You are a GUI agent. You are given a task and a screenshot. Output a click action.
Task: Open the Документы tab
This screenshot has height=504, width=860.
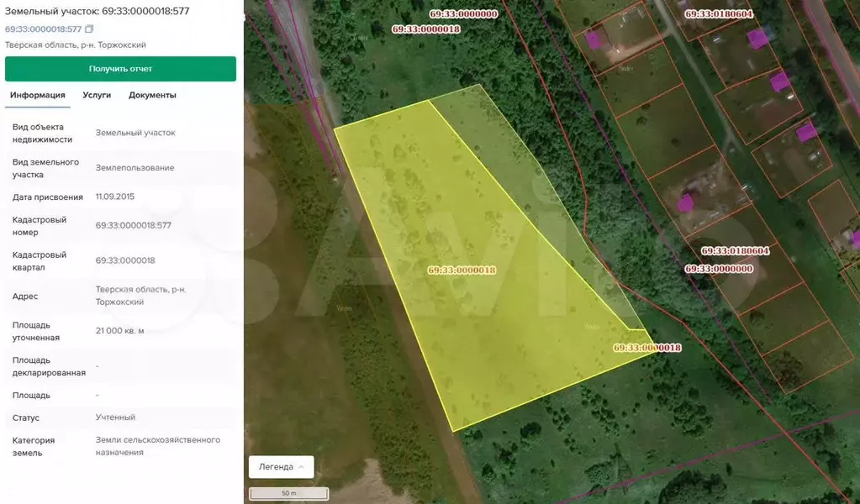pyautogui.click(x=152, y=95)
